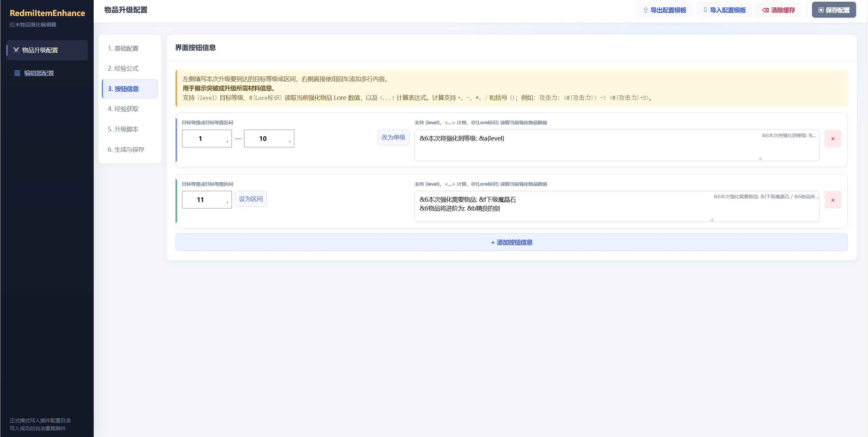Go to step 2. 经验公式
This screenshot has height=437, width=868.
[130, 69]
